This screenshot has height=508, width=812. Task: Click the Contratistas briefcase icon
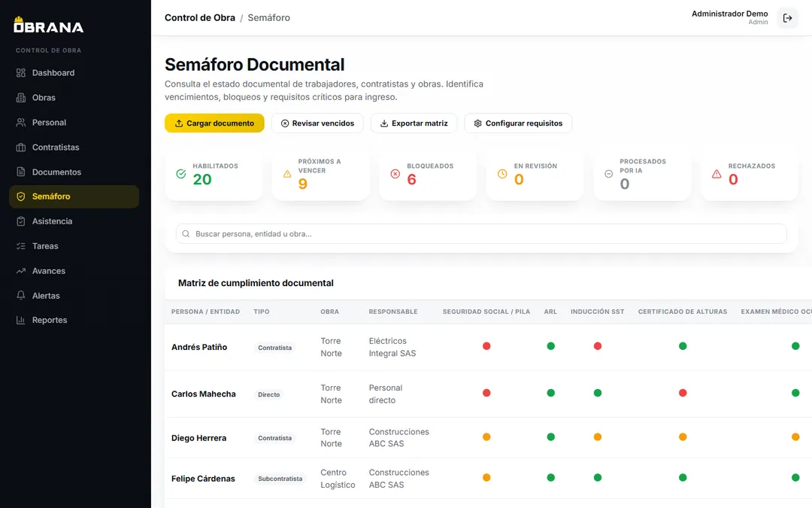21,148
